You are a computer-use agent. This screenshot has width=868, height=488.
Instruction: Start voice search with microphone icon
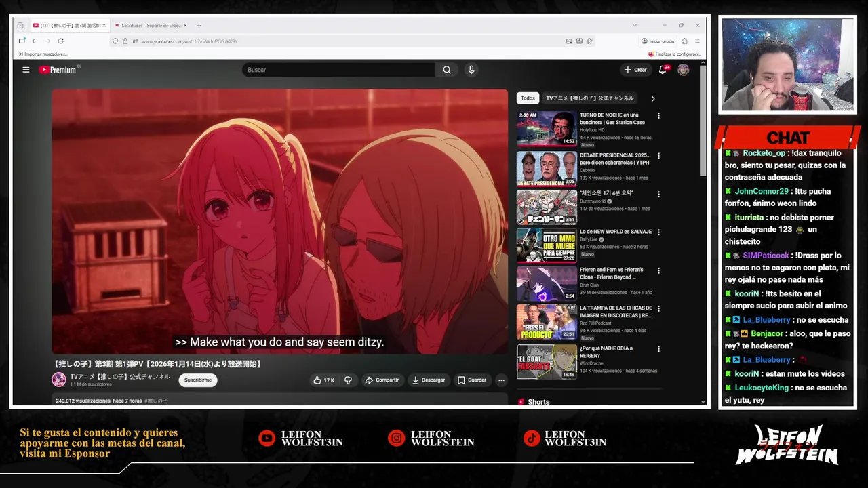tap(471, 70)
